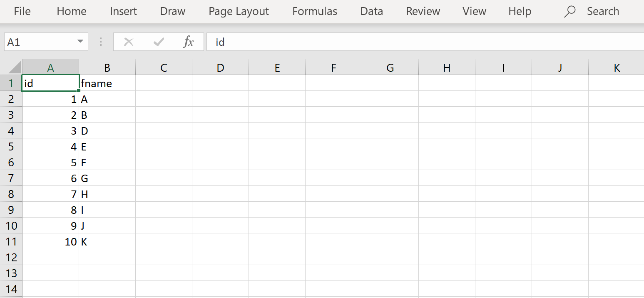Click the Enter checkmark icon in formula bar

(x=159, y=42)
